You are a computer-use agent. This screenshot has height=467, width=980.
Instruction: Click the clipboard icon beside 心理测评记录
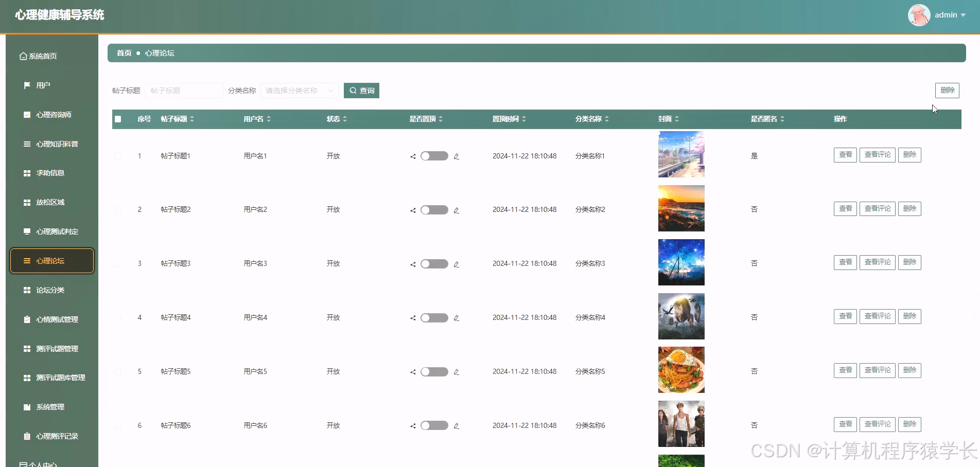click(x=27, y=436)
